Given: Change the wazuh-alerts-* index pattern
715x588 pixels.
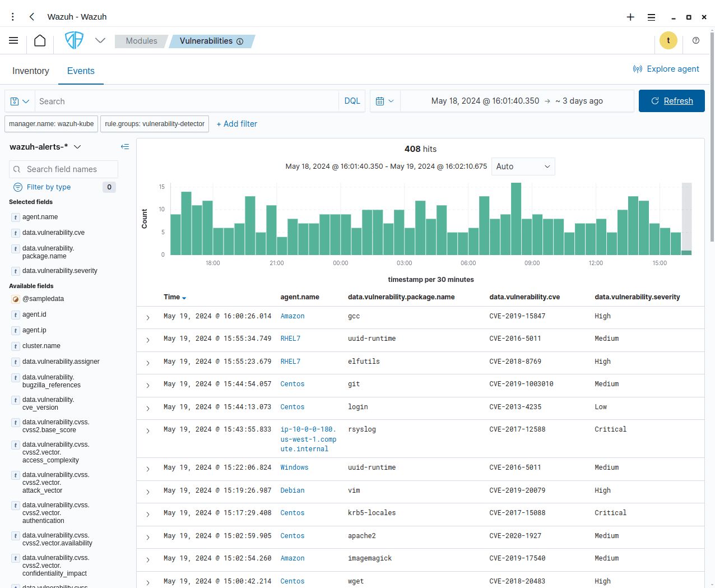Looking at the screenshot, I should coord(45,147).
